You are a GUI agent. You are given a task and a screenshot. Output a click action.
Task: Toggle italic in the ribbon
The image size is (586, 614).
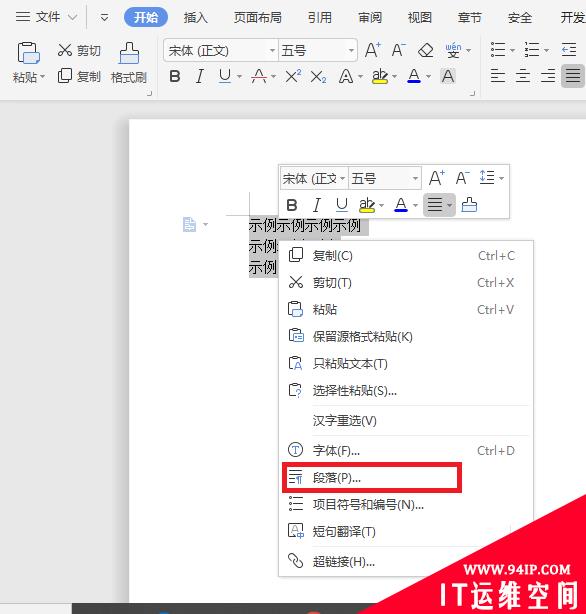(200, 76)
